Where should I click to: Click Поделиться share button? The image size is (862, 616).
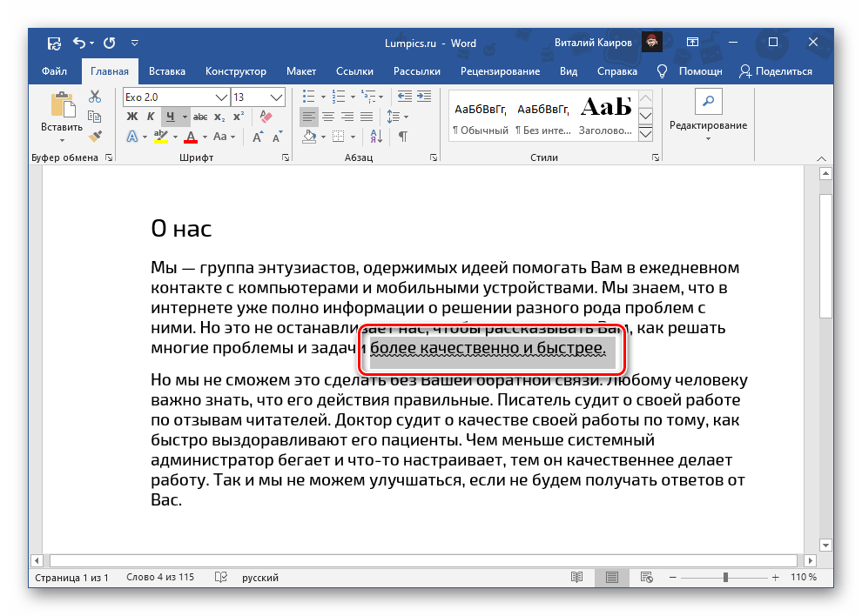tap(776, 71)
